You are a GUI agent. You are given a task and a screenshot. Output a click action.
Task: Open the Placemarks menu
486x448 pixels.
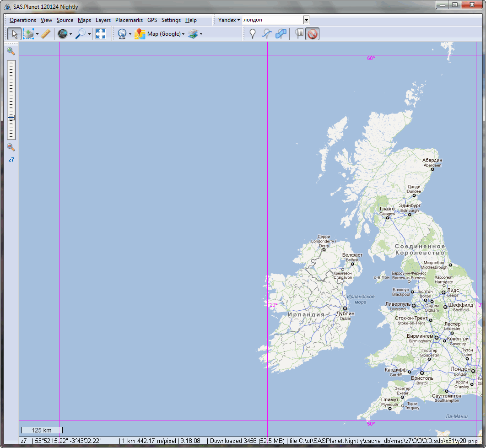pyautogui.click(x=129, y=20)
